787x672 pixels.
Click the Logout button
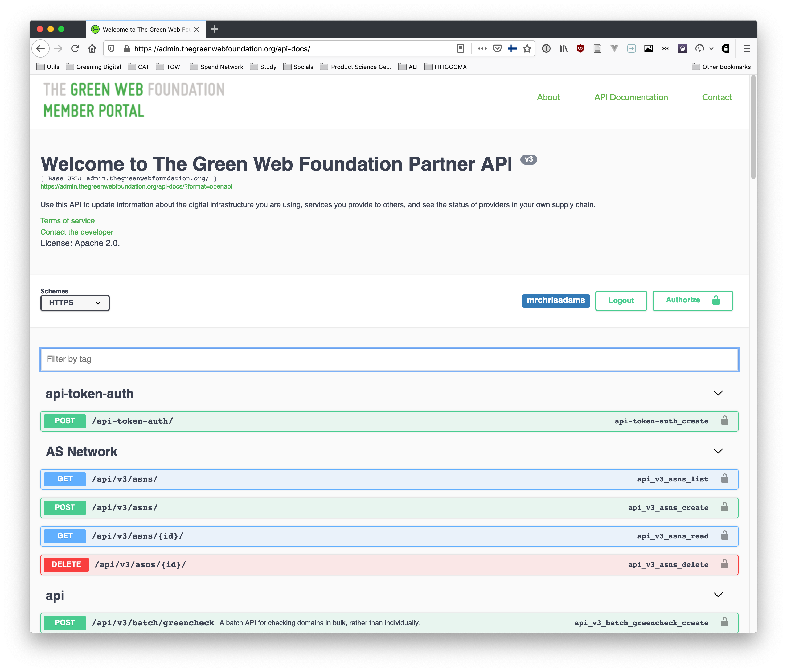(x=621, y=301)
